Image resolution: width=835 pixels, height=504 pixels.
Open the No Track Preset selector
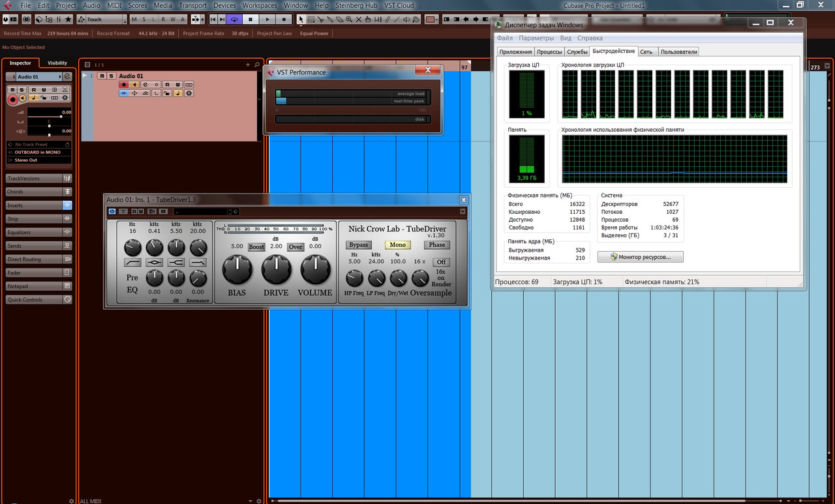pyautogui.click(x=39, y=144)
